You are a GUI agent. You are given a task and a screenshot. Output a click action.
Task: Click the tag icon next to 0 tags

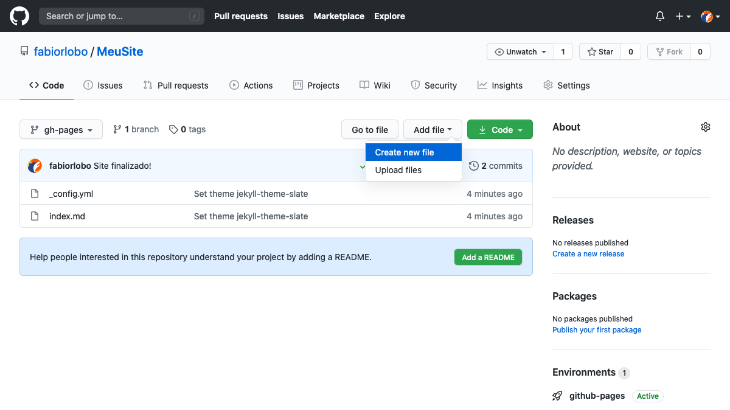(173, 129)
